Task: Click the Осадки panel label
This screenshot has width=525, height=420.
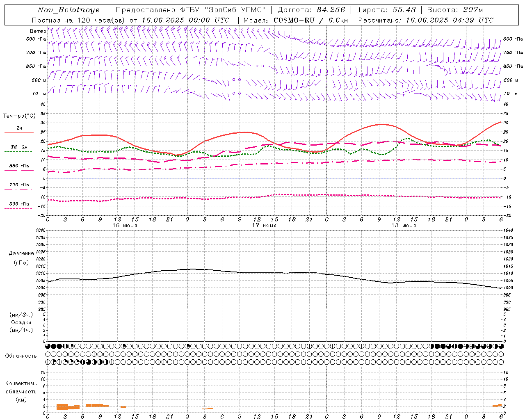Action: tap(21, 322)
